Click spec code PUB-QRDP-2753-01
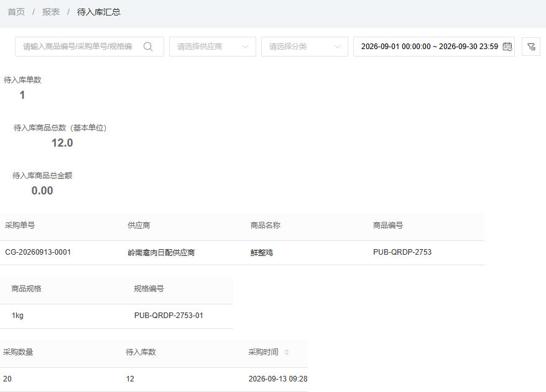546x392 pixels. tap(169, 316)
